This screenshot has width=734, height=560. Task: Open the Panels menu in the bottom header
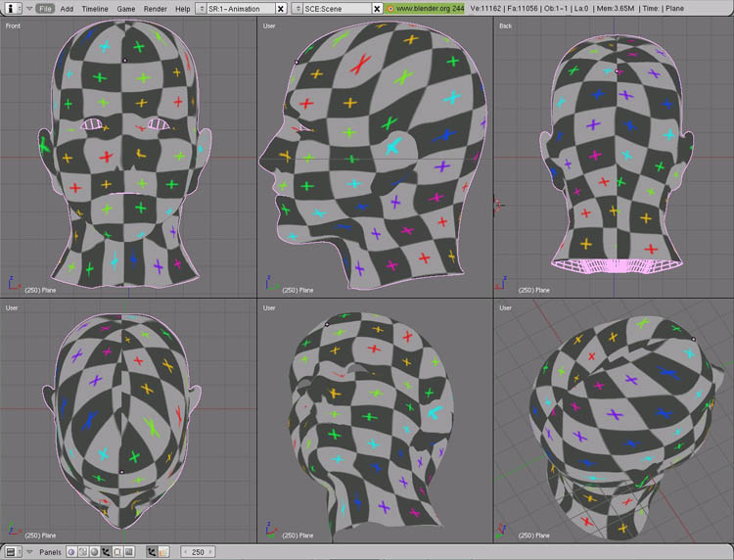(x=50, y=552)
